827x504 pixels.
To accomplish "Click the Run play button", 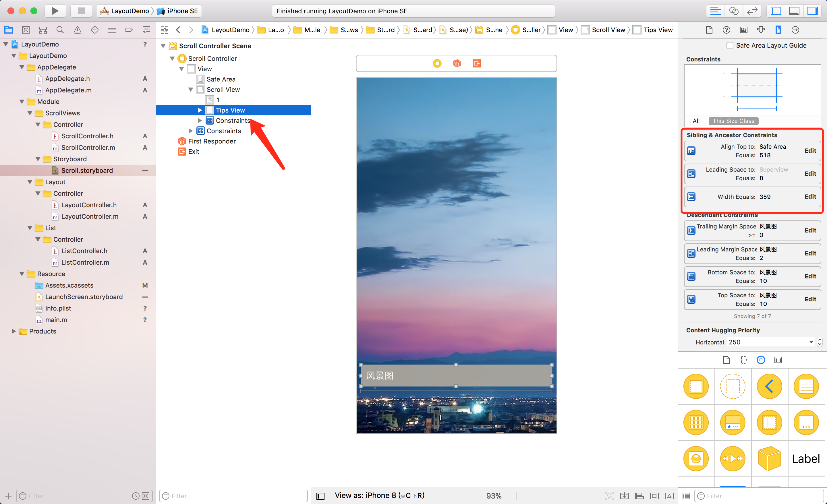I will (x=55, y=11).
